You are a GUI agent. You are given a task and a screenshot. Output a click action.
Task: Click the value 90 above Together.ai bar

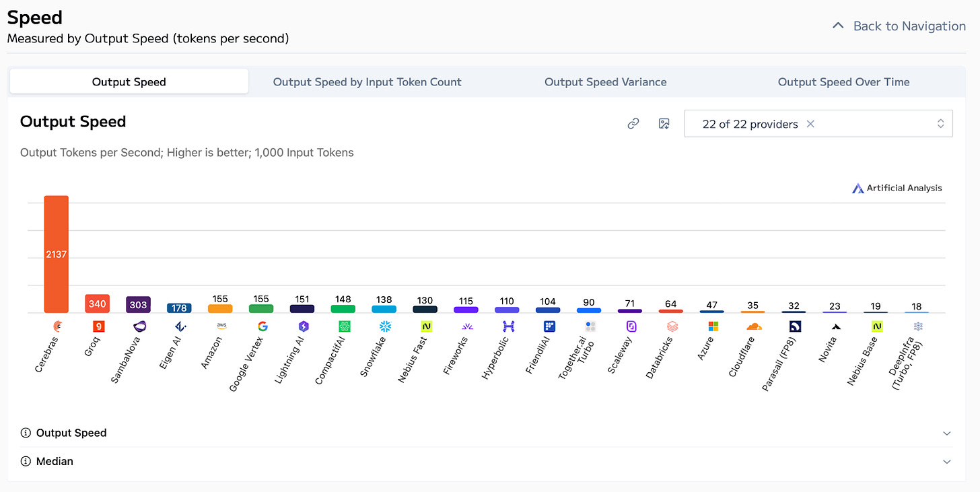[589, 302]
